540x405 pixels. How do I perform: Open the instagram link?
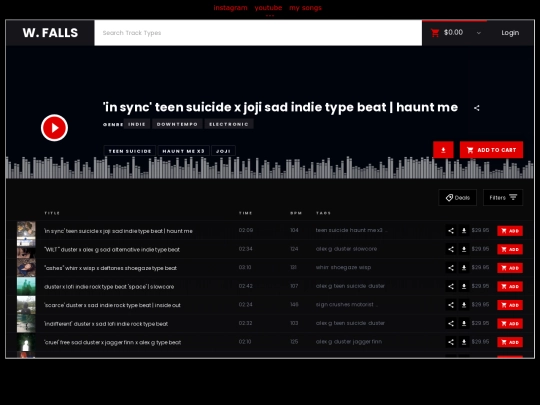[230, 8]
